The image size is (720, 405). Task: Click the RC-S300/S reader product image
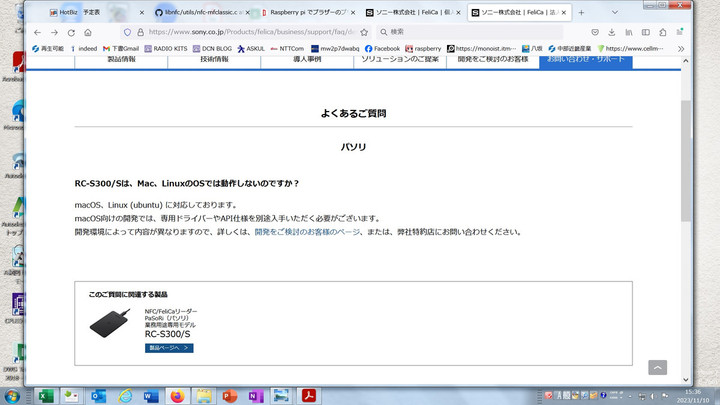[x=110, y=323]
